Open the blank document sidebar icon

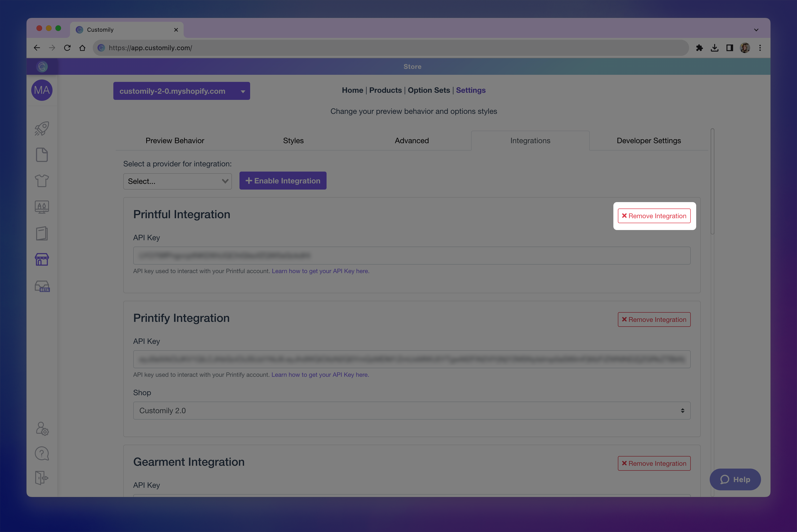(x=42, y=155)
